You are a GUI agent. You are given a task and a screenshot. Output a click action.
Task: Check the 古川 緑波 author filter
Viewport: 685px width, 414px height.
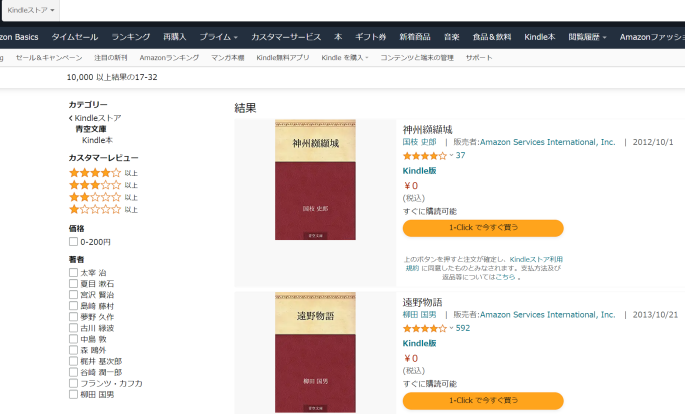(73, 328)
